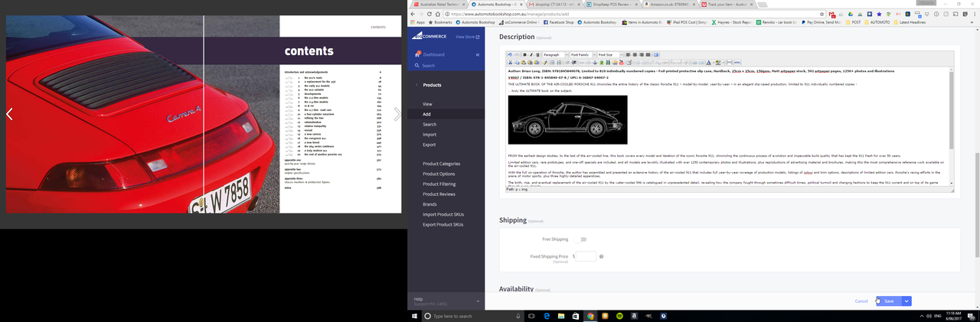
Task: Click the Underline icon in editor toolbar
Action: (x=537, y=55)
